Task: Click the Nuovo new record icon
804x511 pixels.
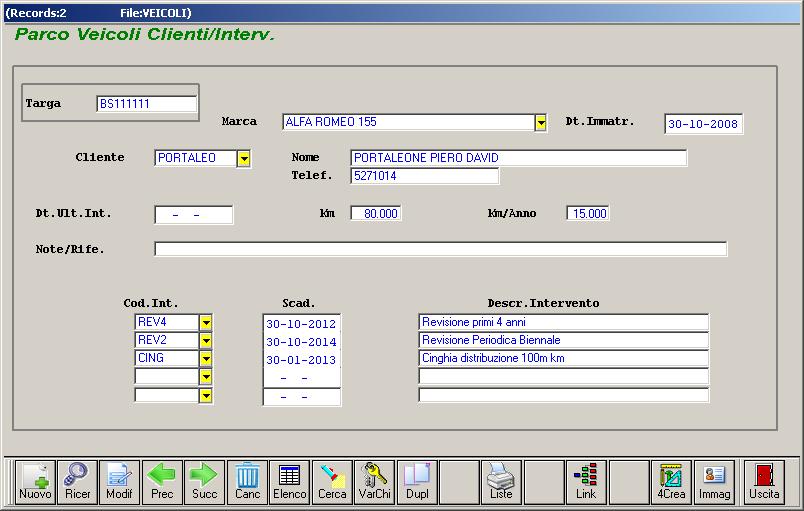Action: (x=35, y=482)
